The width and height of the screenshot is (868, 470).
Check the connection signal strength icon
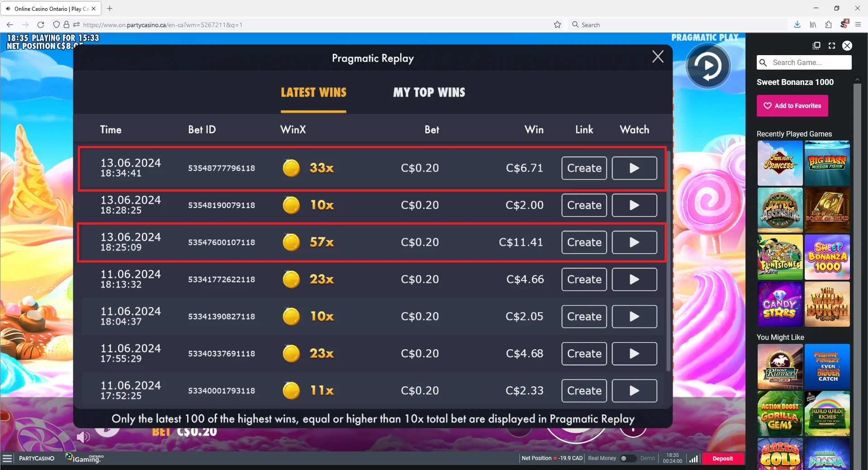693,459
